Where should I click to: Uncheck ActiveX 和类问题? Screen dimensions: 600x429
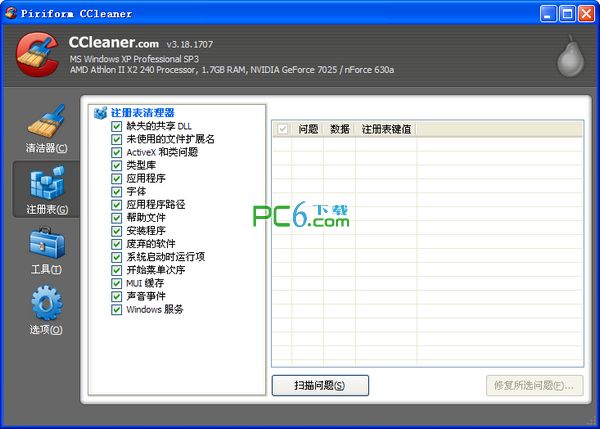pyautogui.click(x=116, y=152)
